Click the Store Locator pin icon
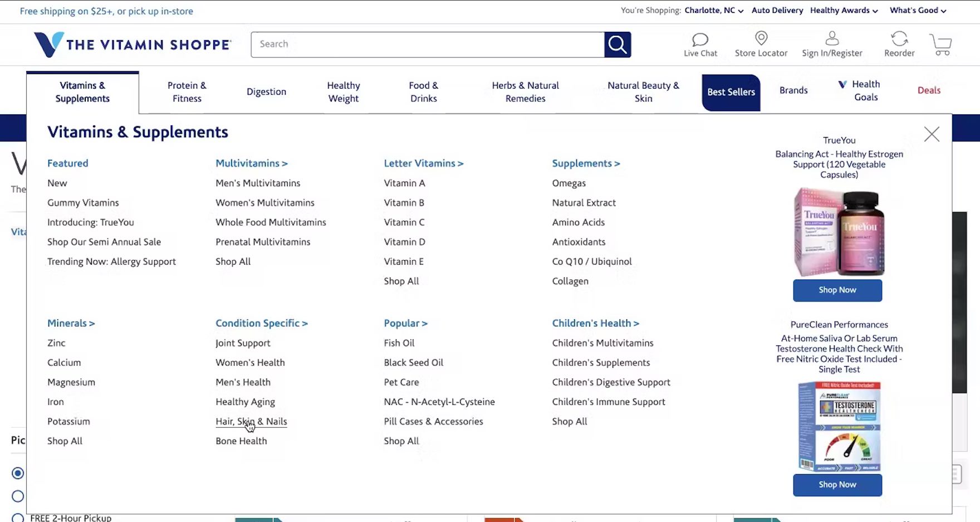The width and height of the screenshot is (980, 522). (x=761, y=38)
